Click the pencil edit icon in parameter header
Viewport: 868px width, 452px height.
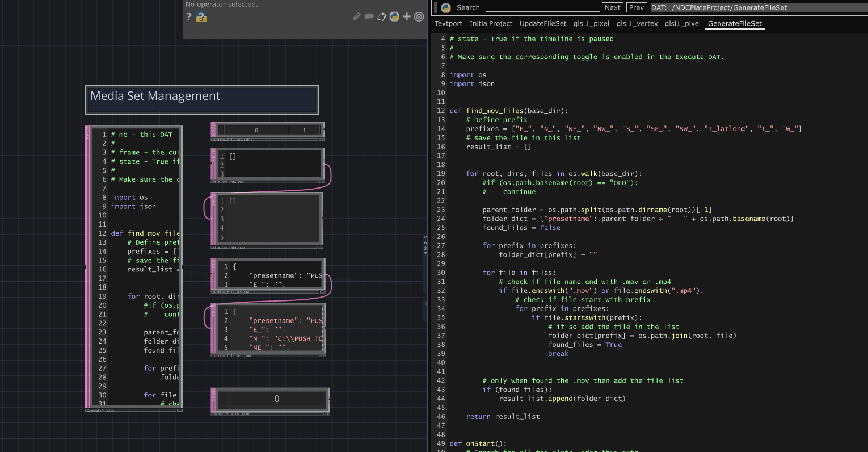click(357, 16)
